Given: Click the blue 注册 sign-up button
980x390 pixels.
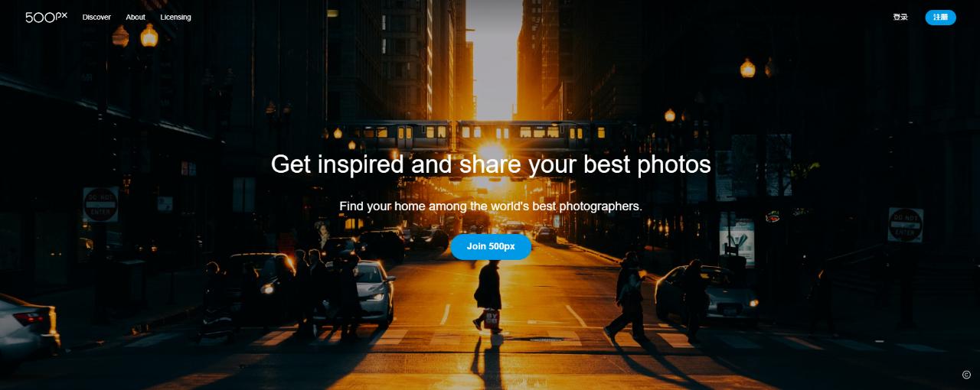Looking at the screenshot, I should (940, 17).
